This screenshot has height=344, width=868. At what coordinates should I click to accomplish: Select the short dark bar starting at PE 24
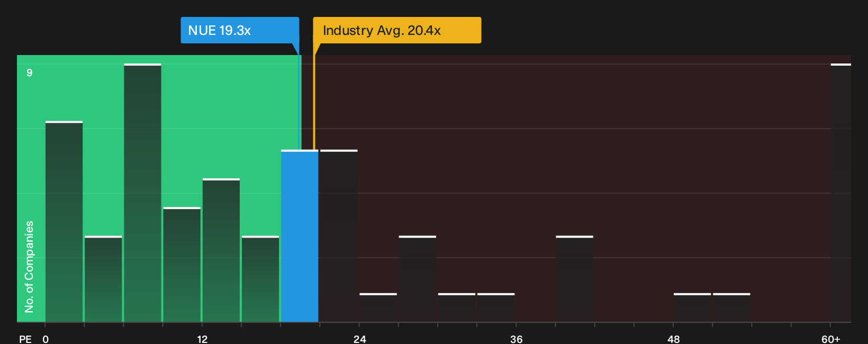pyautogui.click(x=378, y=307)
